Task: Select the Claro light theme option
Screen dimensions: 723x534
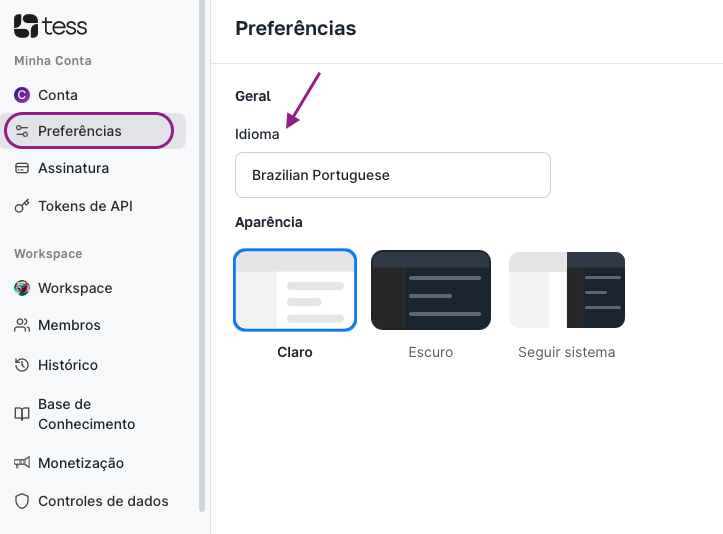Action: (x=295, y=290)
